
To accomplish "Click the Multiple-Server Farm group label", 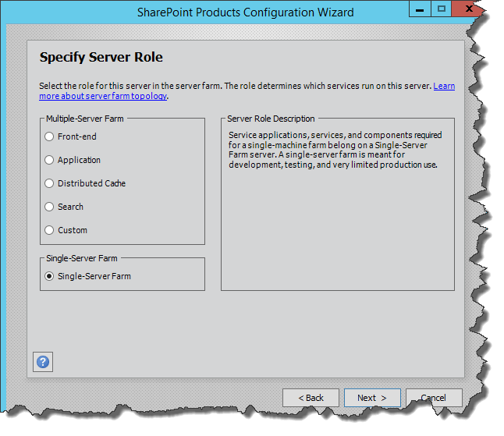I will point(84,119).
